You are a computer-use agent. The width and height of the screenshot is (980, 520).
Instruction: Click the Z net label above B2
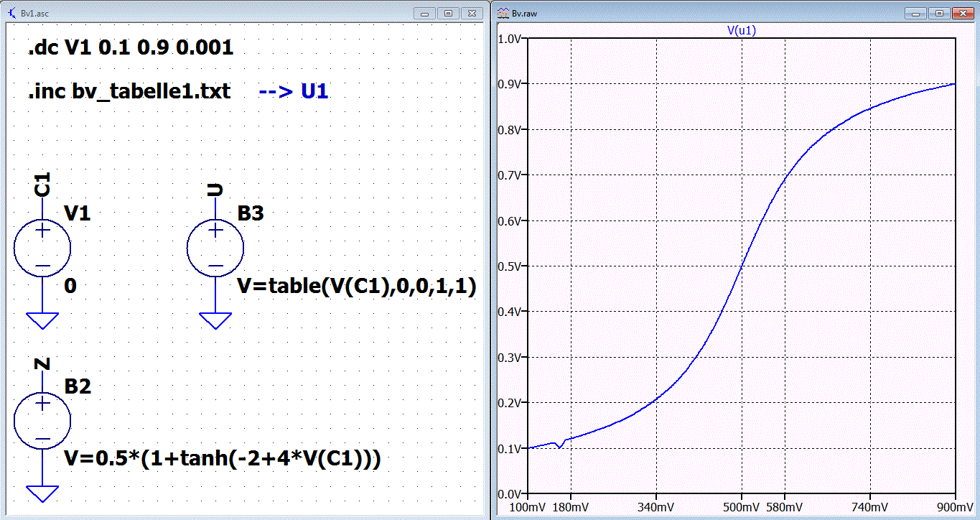click(x=42, y=363)
